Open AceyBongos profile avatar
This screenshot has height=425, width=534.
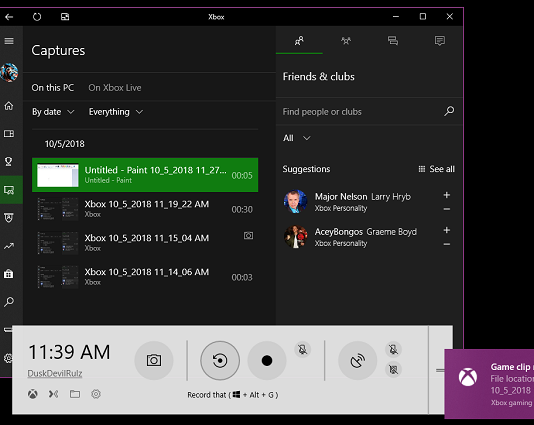point(295,237)
